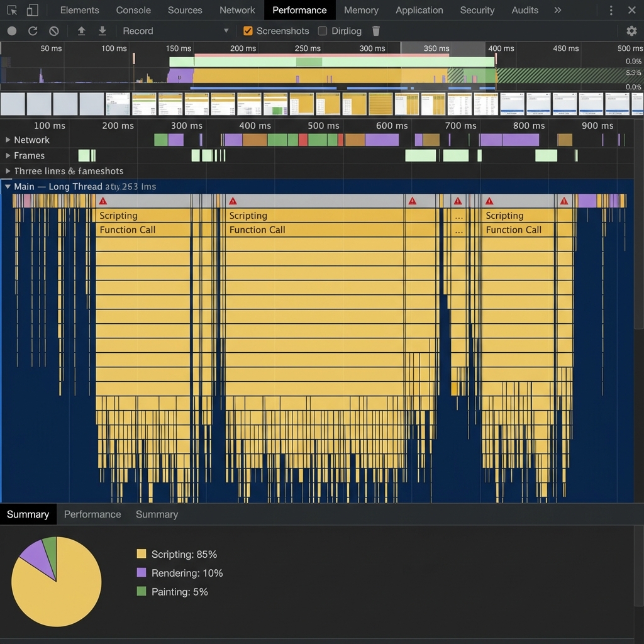Click the trash can collect garbage icon
The width and height of the screenshot is (644, 644).
[376, 31]
